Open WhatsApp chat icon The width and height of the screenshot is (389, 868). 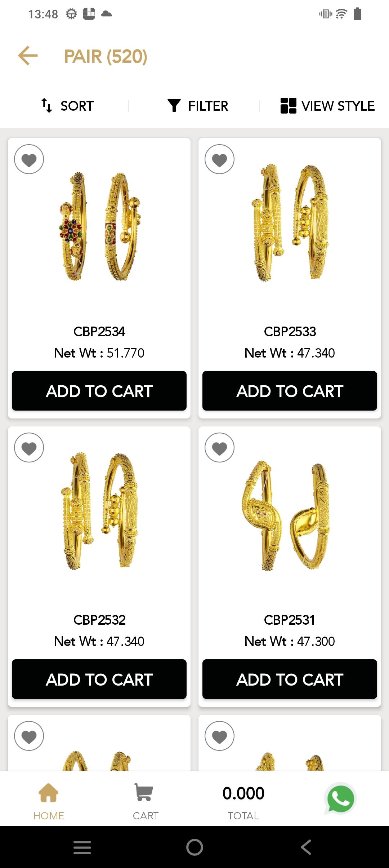[340, 798]
